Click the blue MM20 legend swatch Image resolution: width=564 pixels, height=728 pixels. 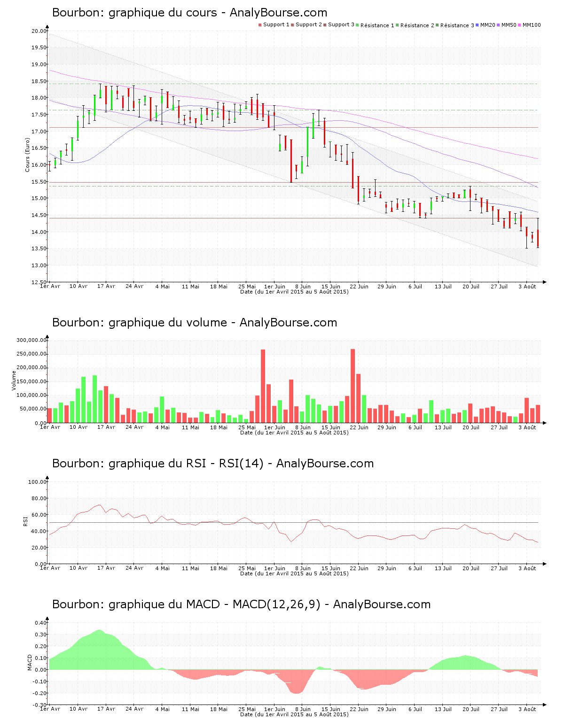click(x=478, y=25)
